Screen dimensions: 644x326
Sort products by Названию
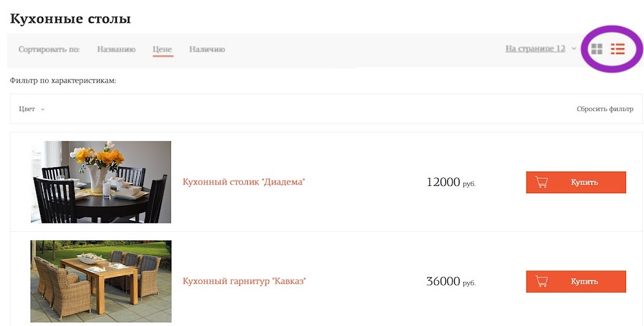(116, 49)
